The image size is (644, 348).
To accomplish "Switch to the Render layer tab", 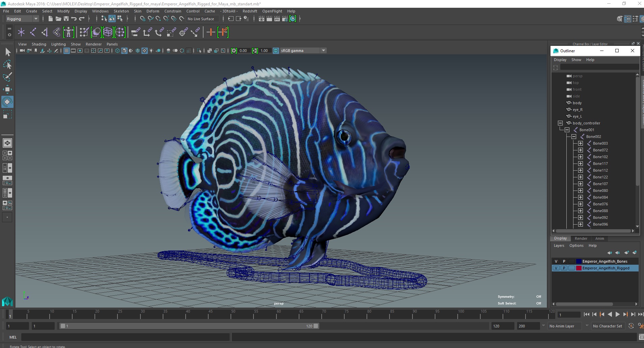I will pos(581,238).
